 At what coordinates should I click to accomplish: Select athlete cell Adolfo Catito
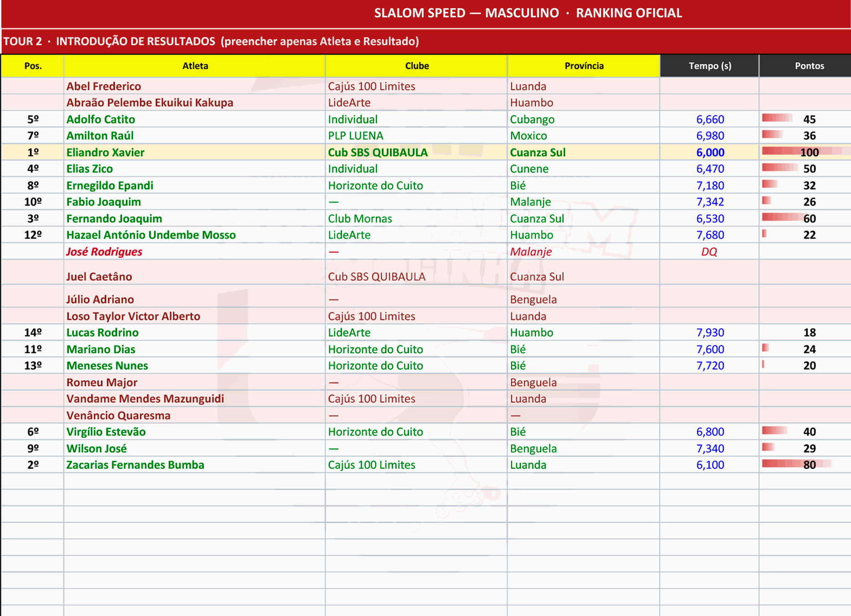click(x=195, y=119)
